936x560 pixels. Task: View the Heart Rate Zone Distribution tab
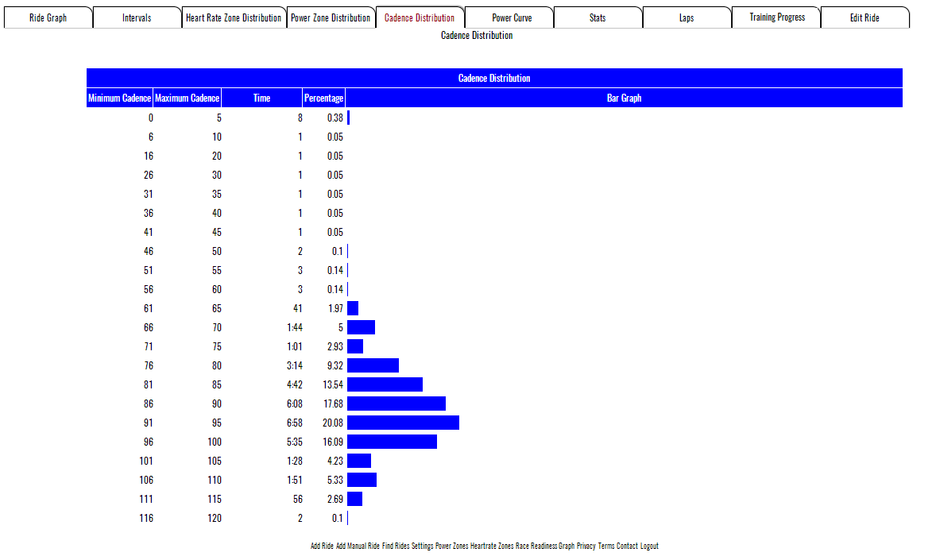pos(234,17)
